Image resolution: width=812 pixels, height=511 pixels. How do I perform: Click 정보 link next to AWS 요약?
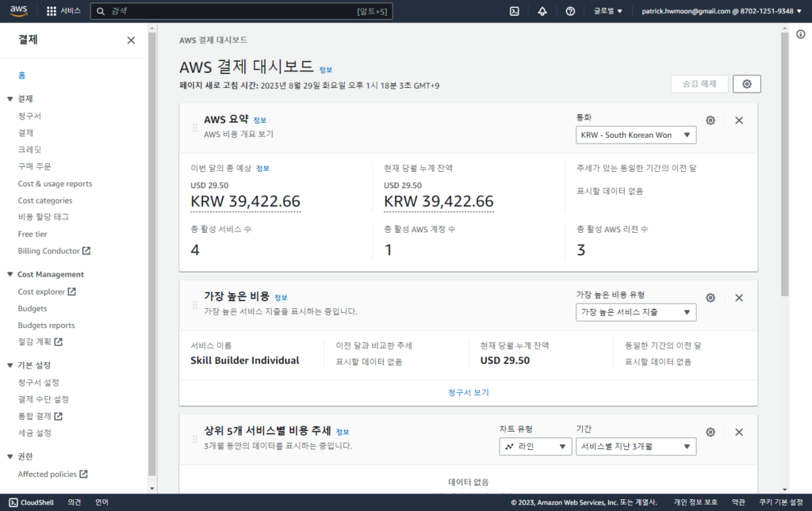[259, 120]
